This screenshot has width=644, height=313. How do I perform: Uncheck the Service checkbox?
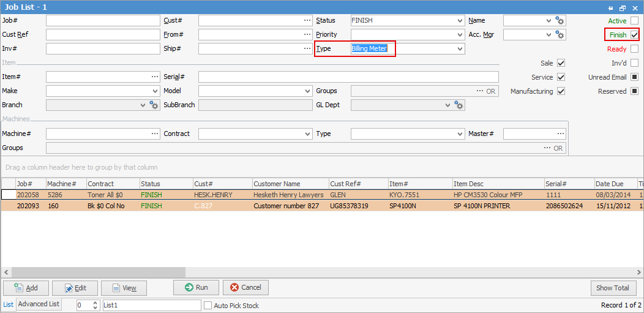point(561,77)
